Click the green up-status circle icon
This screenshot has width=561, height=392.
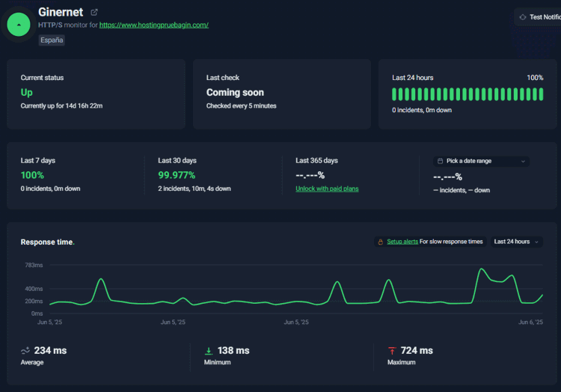point(19,25)
